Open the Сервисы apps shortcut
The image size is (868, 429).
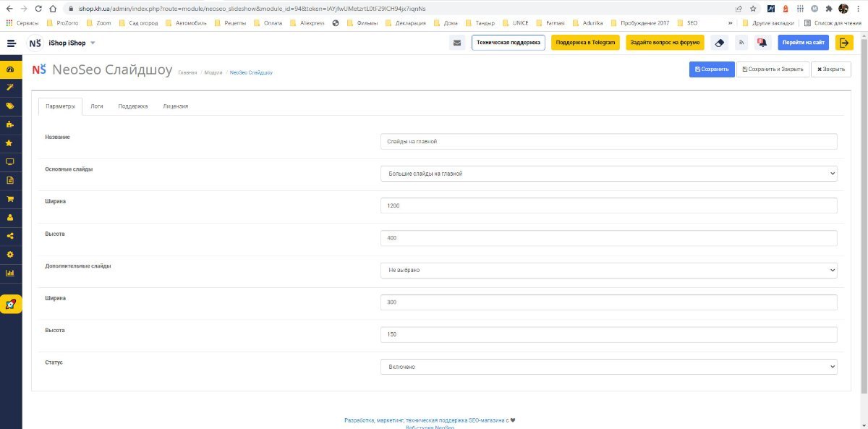22,22
